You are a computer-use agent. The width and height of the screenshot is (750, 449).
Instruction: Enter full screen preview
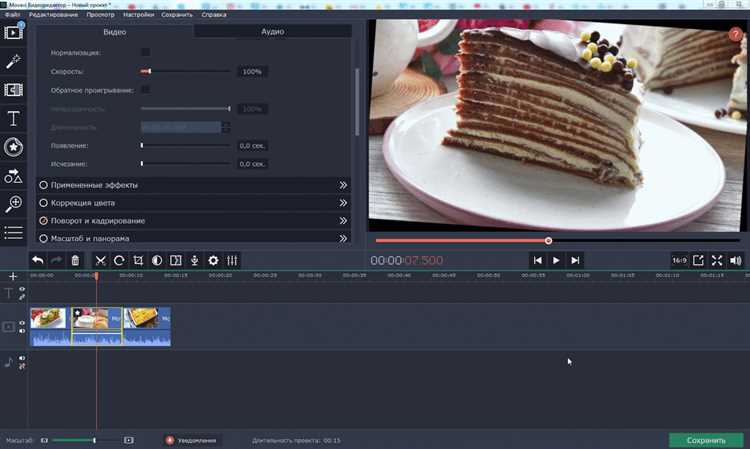[x=717, y=260]
